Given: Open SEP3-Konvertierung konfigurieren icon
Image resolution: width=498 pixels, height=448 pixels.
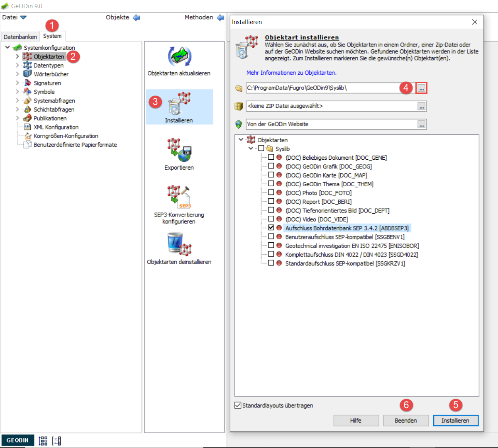Looking at the screenshot, I should click(179, 197).
